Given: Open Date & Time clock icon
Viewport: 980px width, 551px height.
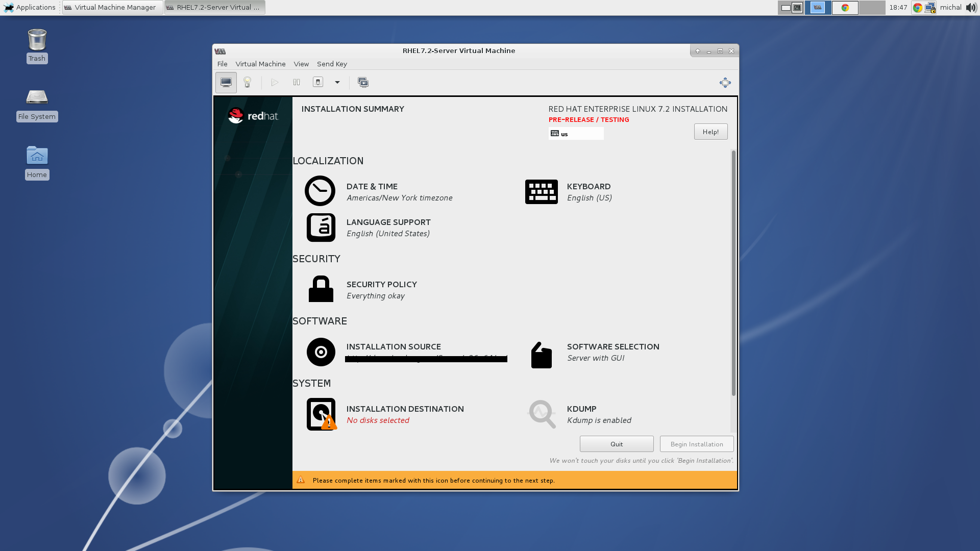Looking at the screenshot, I should pos(320,191).
